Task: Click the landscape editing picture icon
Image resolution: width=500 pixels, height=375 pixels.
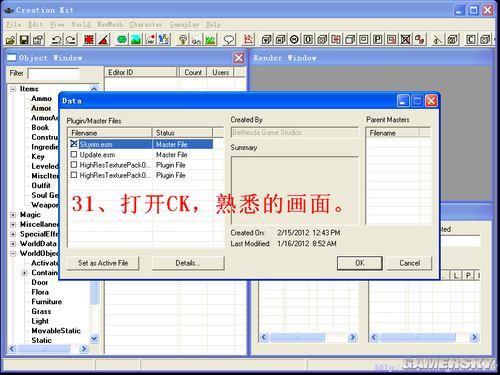Action: (136, 40)
